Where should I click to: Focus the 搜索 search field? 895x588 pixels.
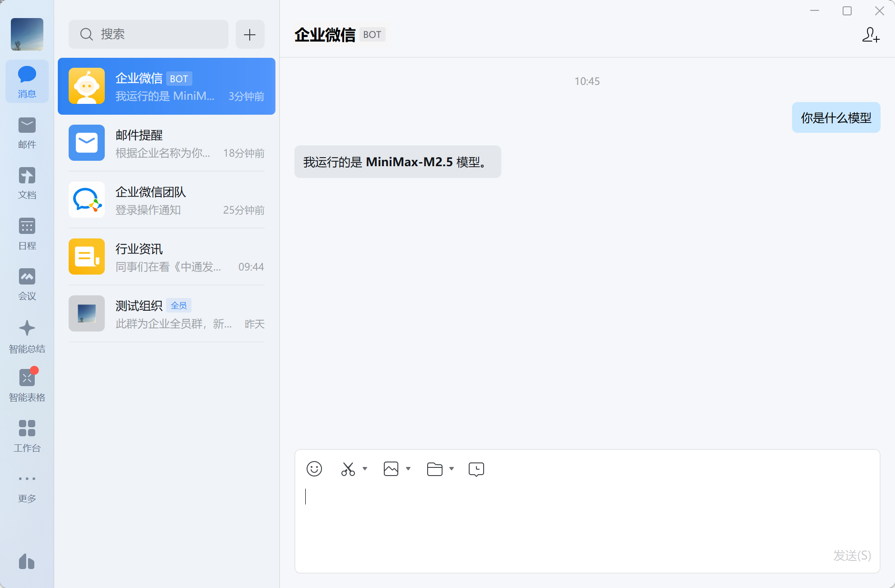click(x=149, y=34)
